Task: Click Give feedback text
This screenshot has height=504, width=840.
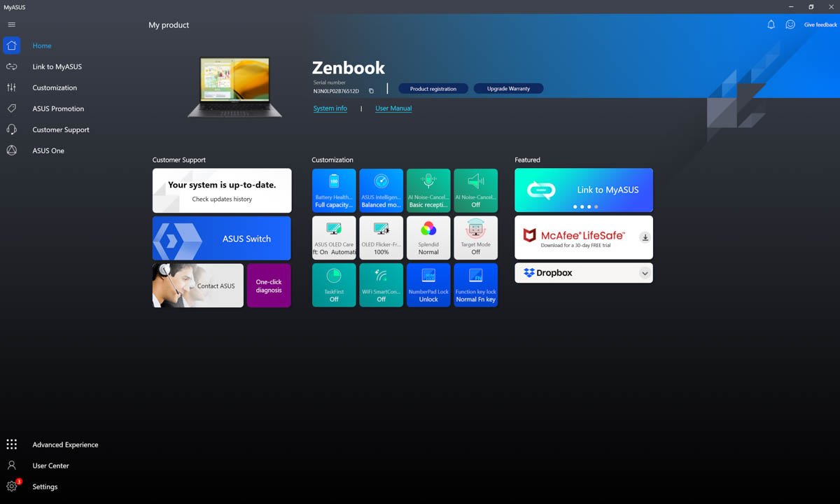Action: [x=820, y=25]
